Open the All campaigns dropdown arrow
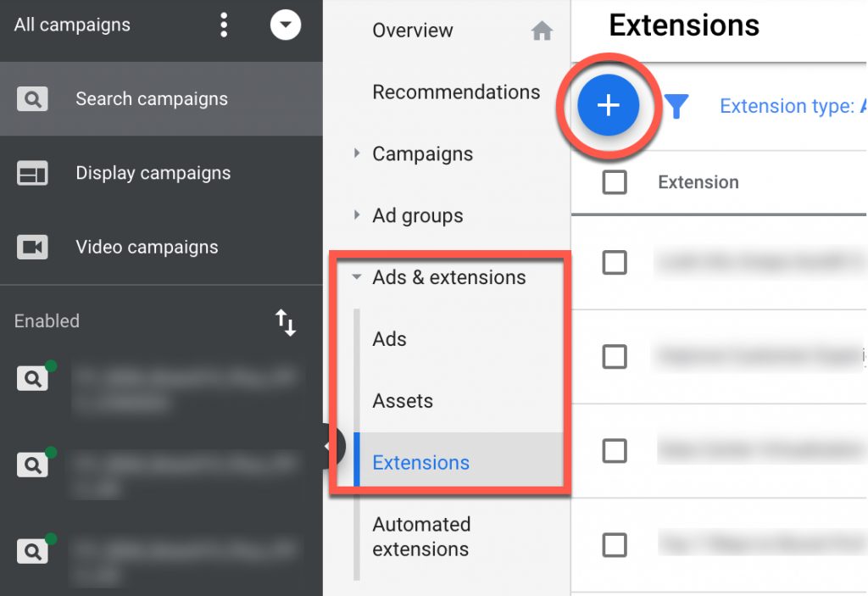 pyautogui.click(x=286, y=25)
